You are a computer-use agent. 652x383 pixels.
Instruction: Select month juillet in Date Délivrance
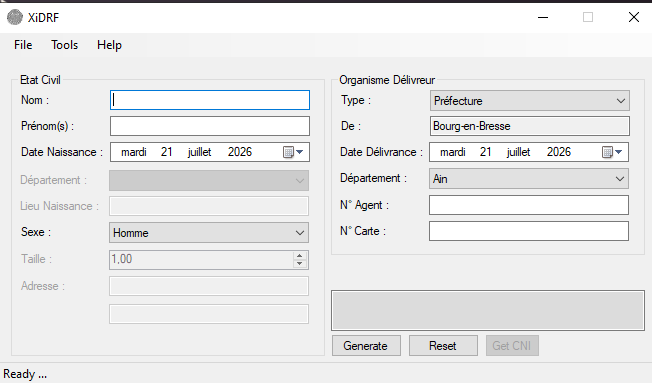point(519,152)
